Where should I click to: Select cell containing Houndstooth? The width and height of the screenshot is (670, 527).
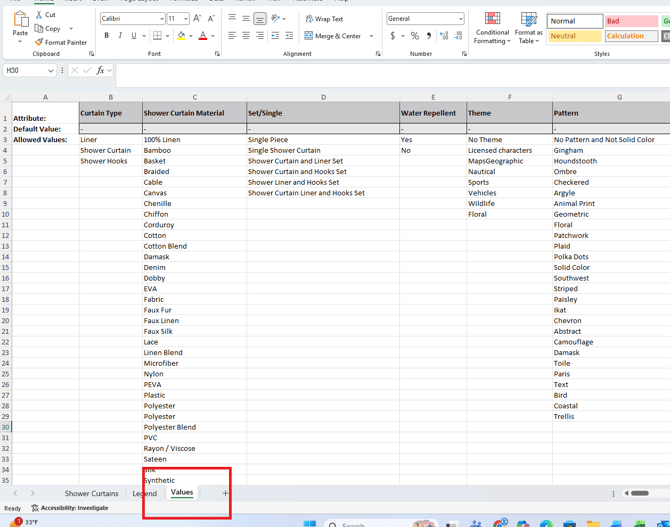pyautogui.click(x=575, y=161)
